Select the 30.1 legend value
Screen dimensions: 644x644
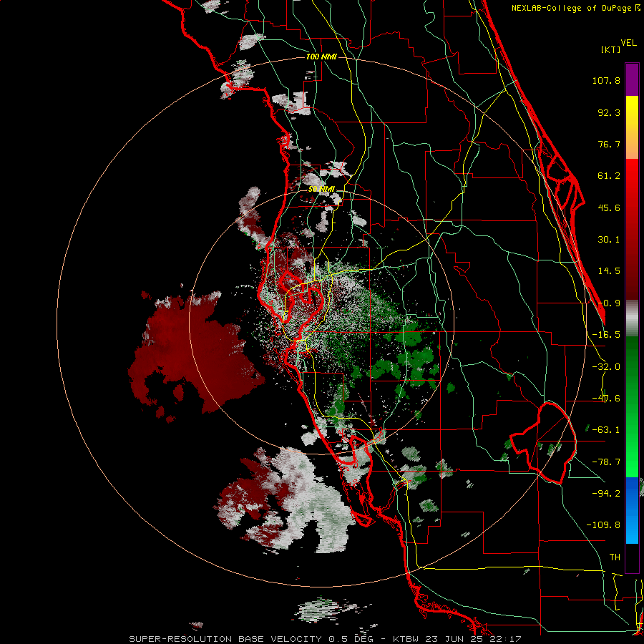pos(609,240)
